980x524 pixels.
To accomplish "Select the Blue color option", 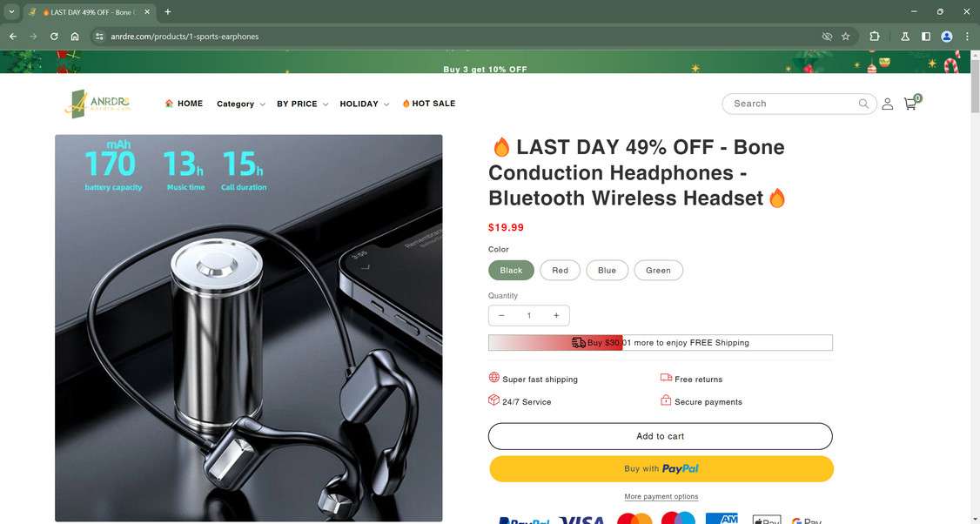I will point(607,270).
